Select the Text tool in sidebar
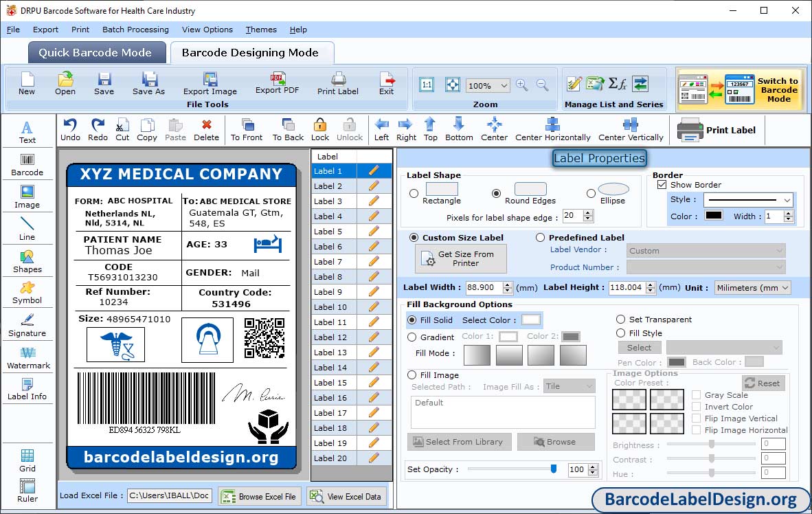Screen dimensions: 812x514 pyautogui.click(x=27, y=132)
